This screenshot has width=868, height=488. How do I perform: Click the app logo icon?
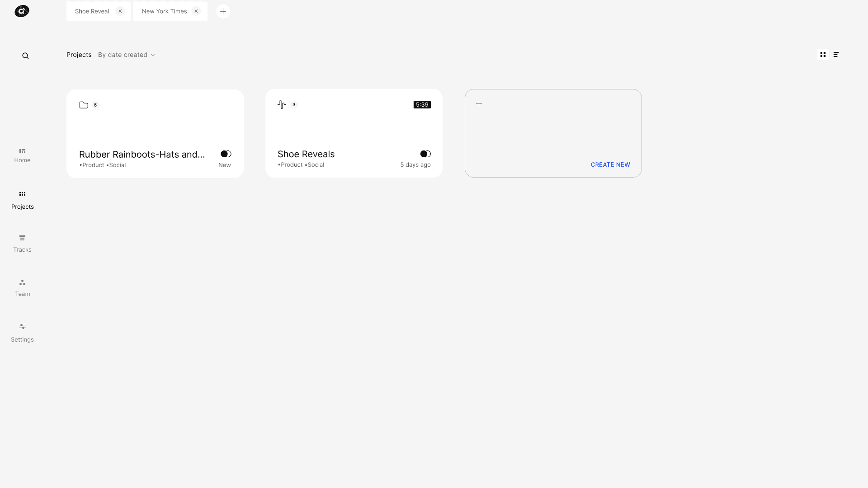tap(22, 11)
